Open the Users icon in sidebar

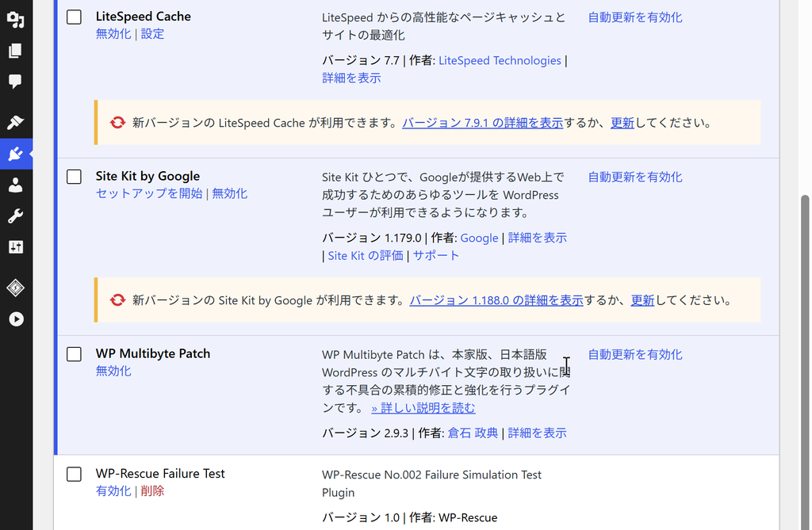point(16,185)
